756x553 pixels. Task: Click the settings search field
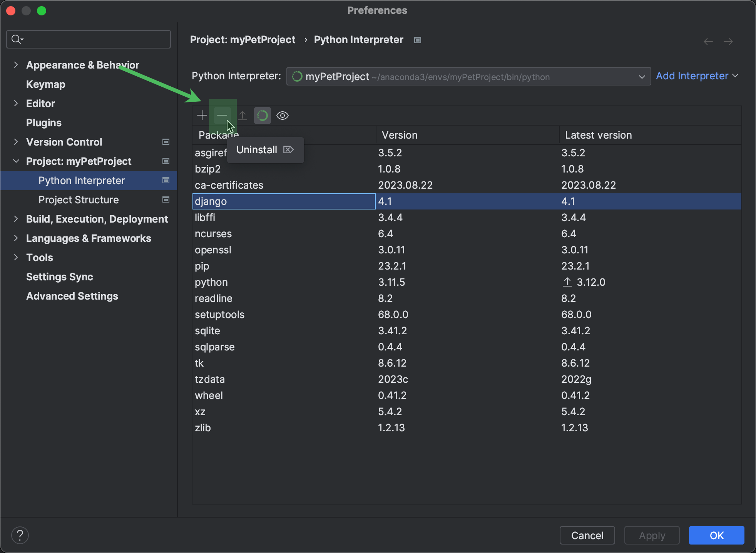88,39
